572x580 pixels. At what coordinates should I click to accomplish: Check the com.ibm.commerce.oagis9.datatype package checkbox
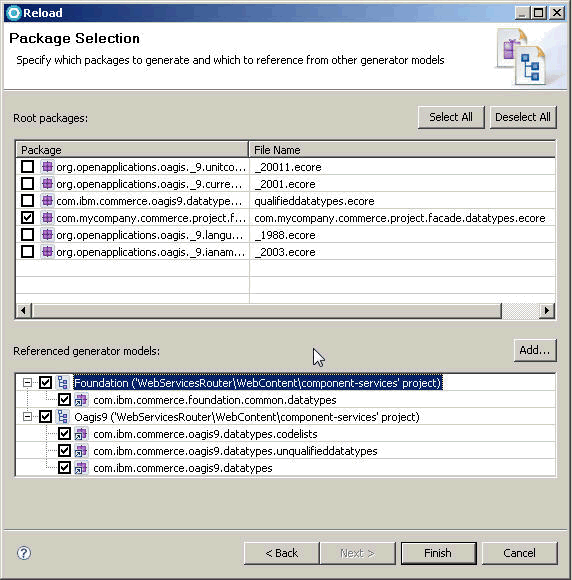27,201
